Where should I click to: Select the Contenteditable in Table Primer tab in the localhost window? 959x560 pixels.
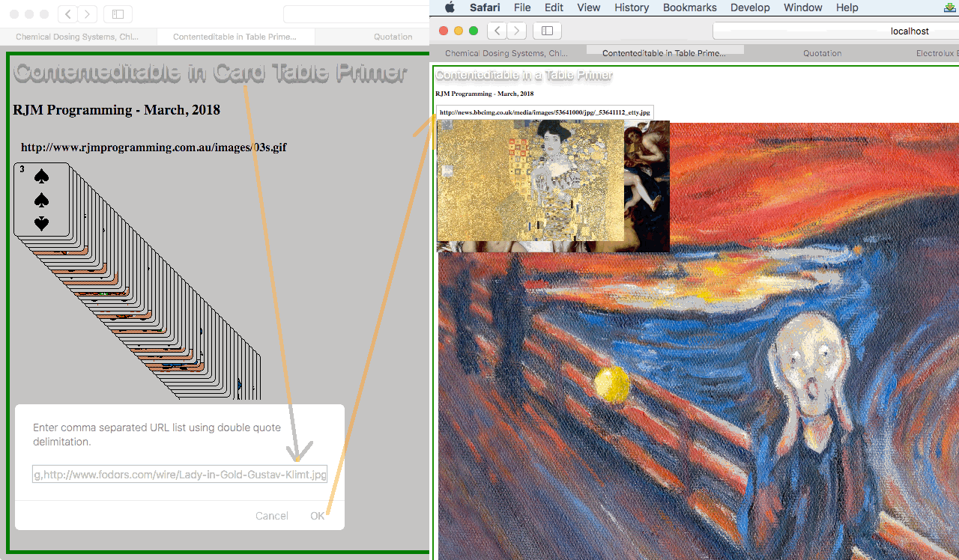(664, 53)
